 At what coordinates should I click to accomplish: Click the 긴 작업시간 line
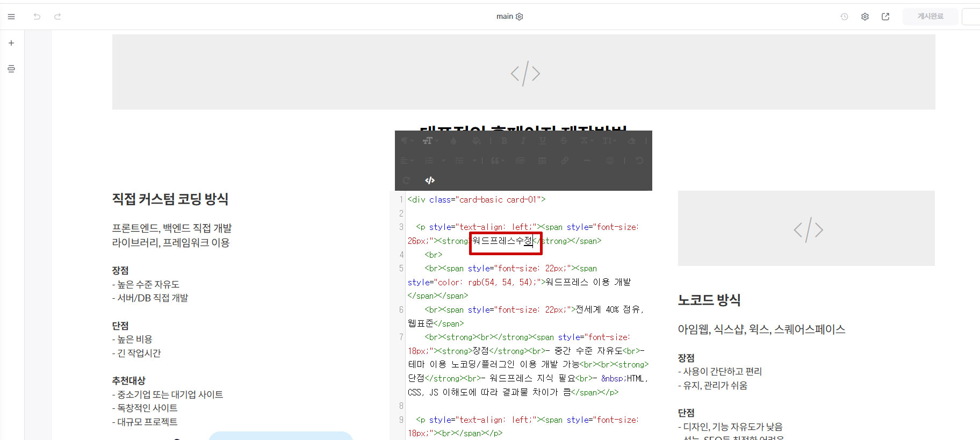(x=136, y=353)
